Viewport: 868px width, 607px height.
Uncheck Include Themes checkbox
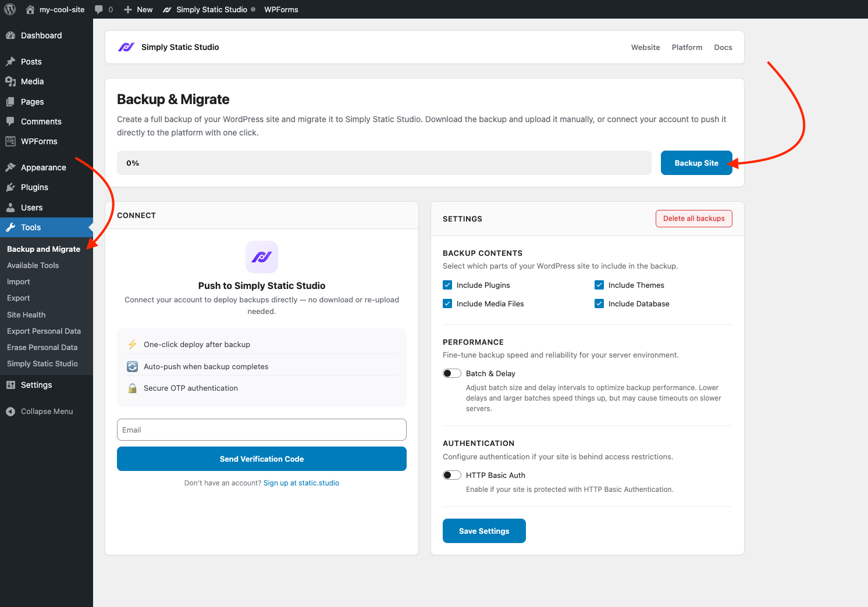pyautogui.click(x=599, y=285)
